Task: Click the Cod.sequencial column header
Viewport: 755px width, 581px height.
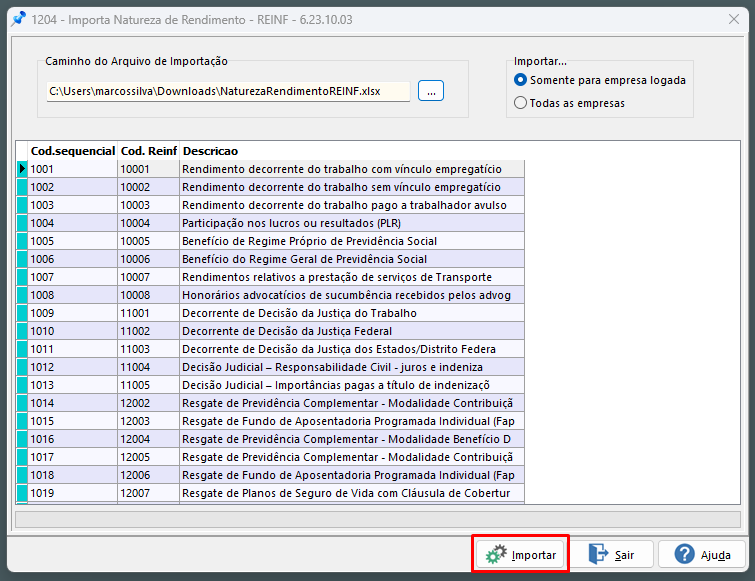Action: pos(72,151)
